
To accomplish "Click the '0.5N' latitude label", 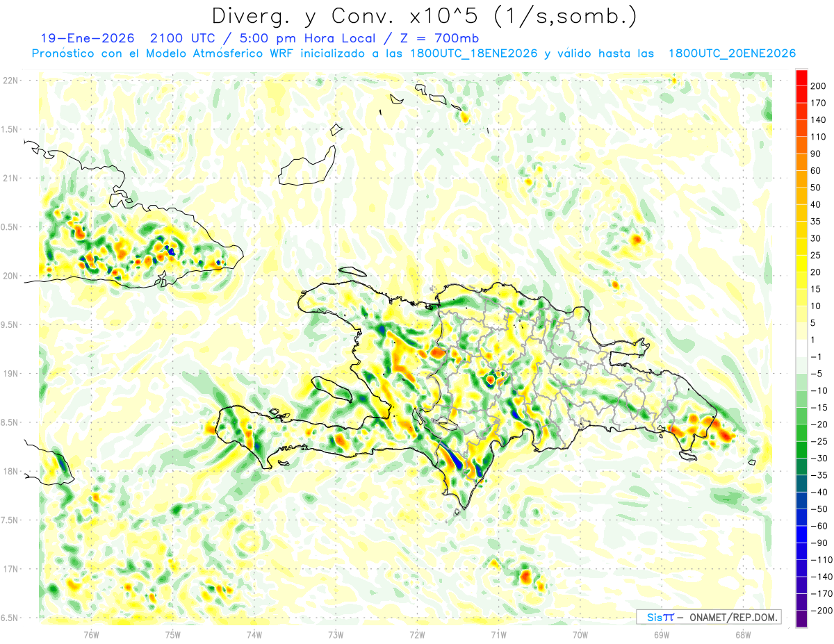I will pyautogui.click(x=10, y=227).
